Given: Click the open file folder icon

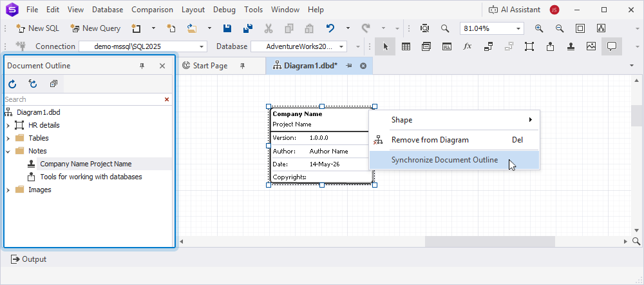Looking at the screenshot, I should (192, 28).
